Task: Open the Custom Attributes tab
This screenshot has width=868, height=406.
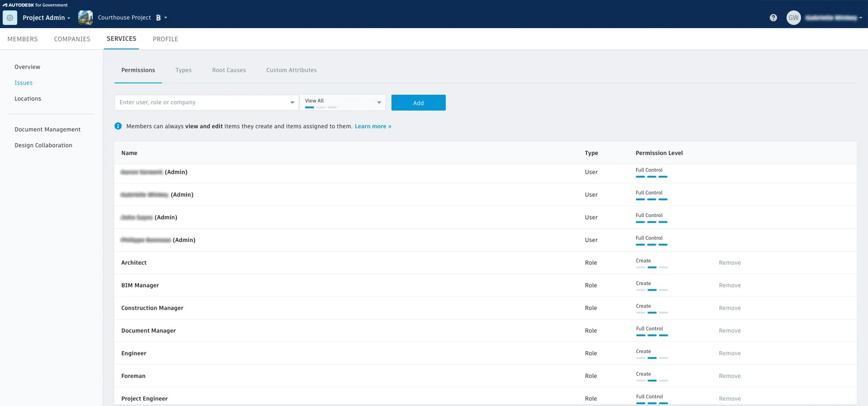Action: click(291, 70)
